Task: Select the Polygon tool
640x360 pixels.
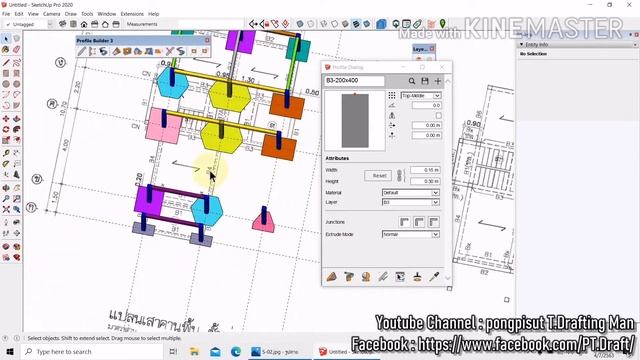Action: point(16,84)
